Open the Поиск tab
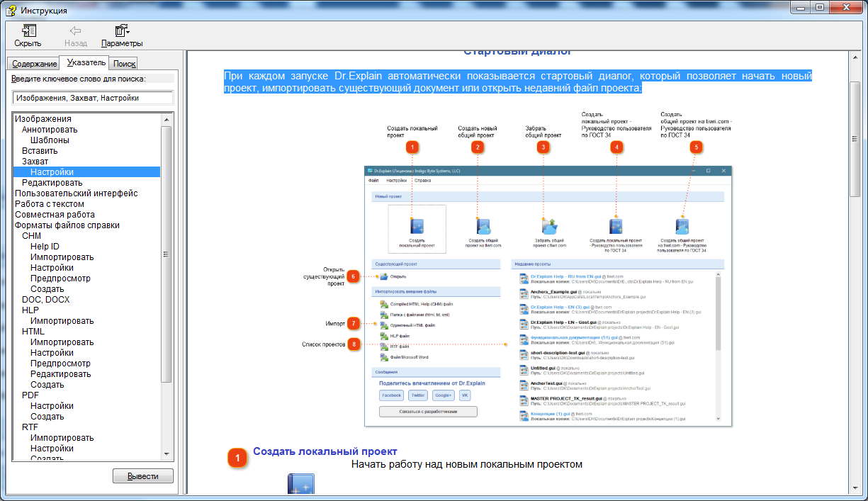Image resolution: width=868 pixels, height=501 pixels. pos(124,64)
